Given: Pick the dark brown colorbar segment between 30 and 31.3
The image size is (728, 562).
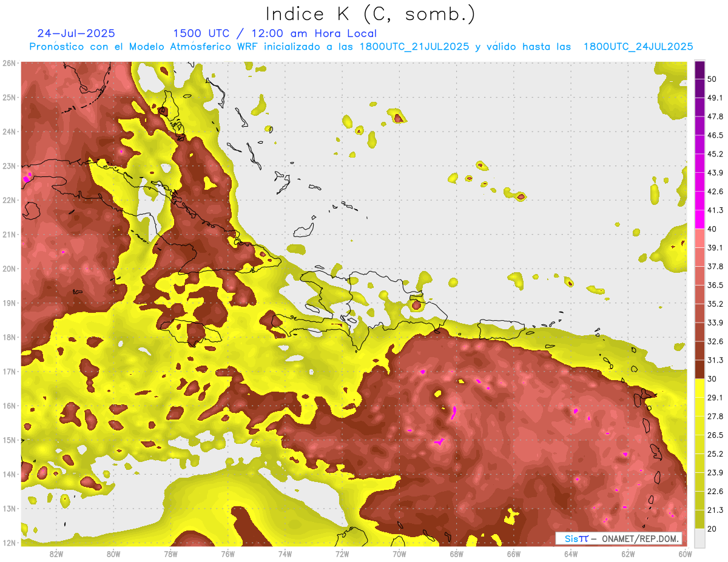Looking at the screenshot, I should [699, 369].
